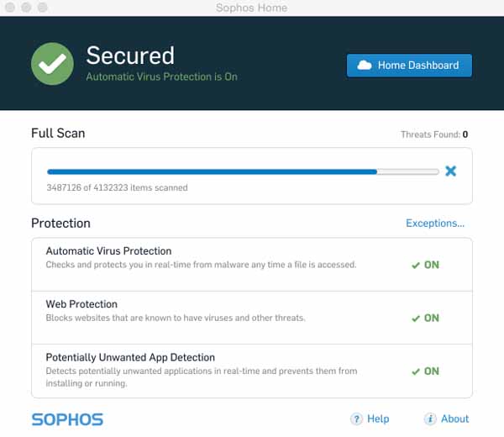Click the Full Scan progress bar
Screen dimensions: 504x437
click(x=243, y=171)
